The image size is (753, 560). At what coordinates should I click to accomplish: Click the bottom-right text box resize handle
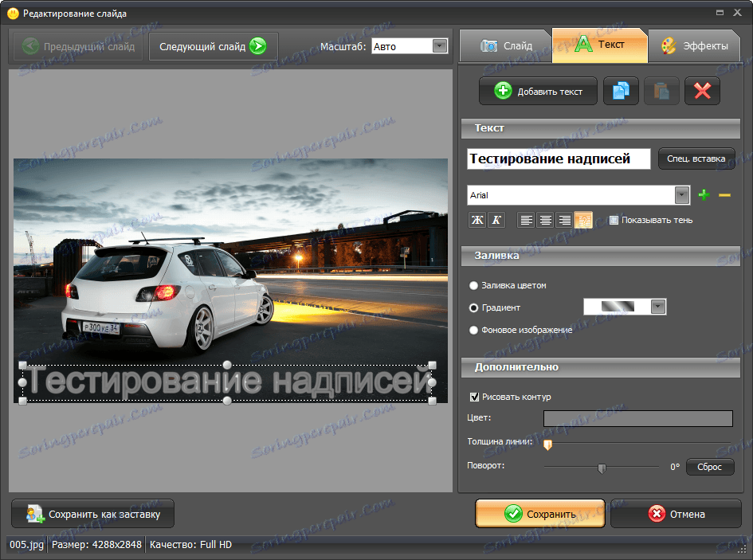(x=432, y=401)
